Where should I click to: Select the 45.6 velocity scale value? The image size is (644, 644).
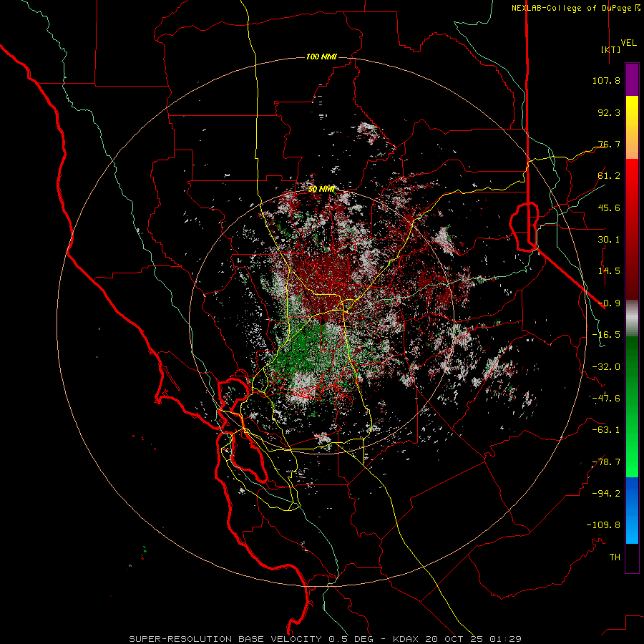(609, 208)
